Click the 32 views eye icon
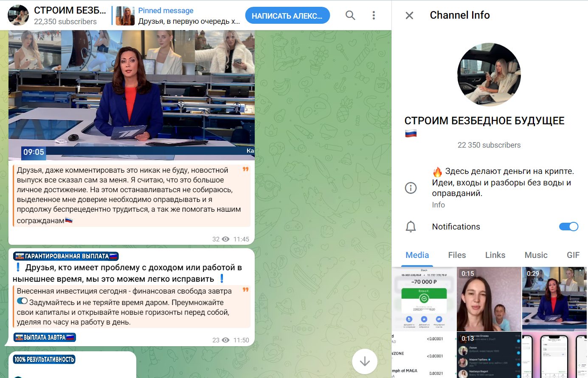 pos(226,239)
